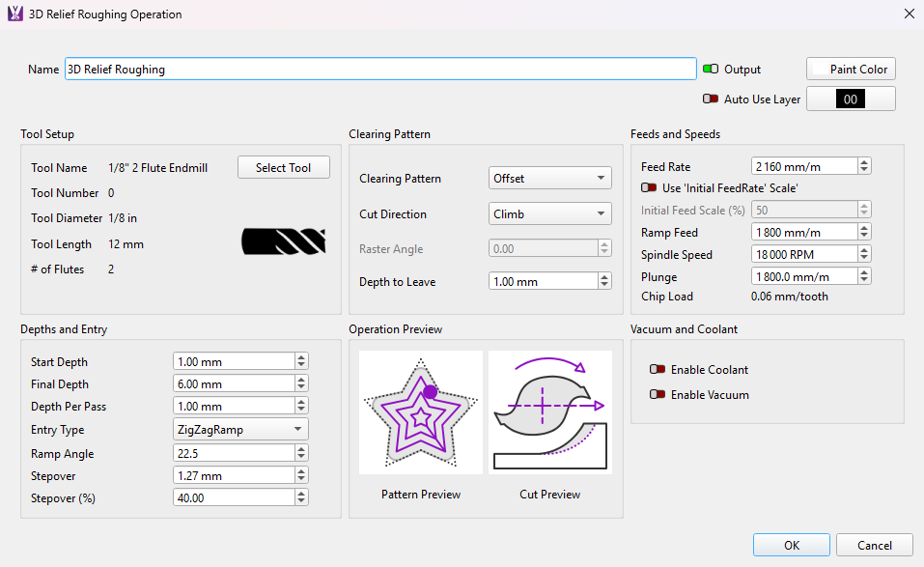Click the Stepover mm field
924x567 pixels.
pyautogui.click(x=234, y=475)
